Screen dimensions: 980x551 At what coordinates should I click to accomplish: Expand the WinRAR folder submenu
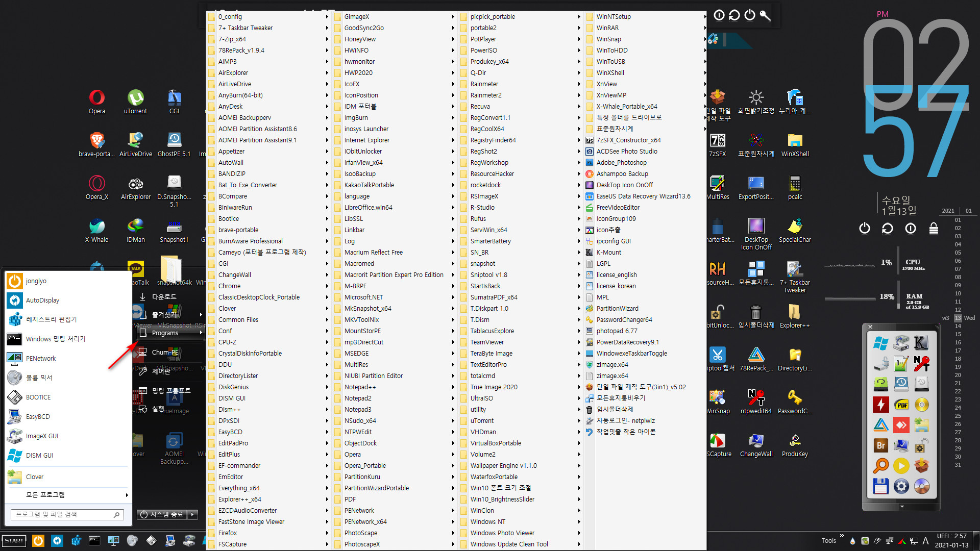tap(646, 28)
